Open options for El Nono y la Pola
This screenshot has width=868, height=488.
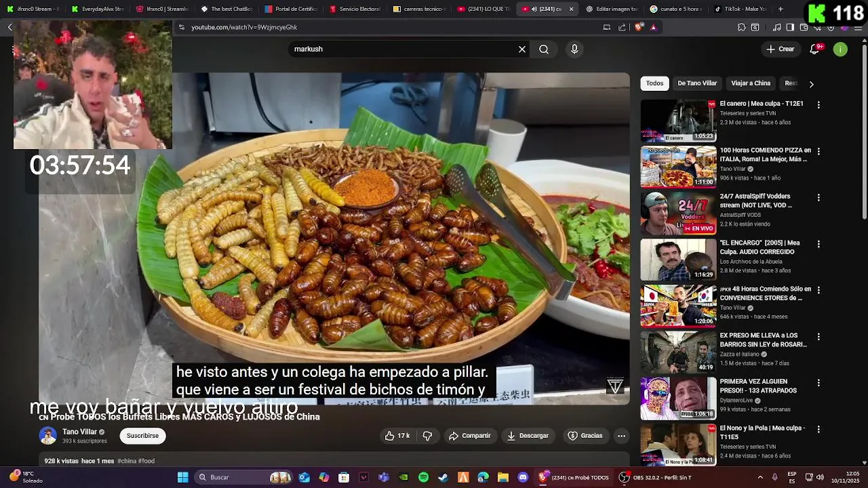coord(818,429)
